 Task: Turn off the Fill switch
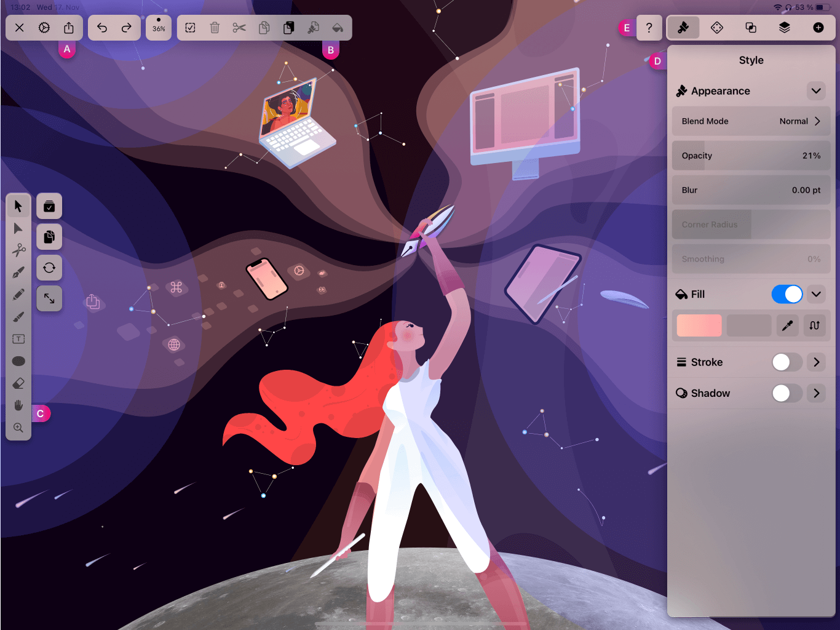pos(787,294)
